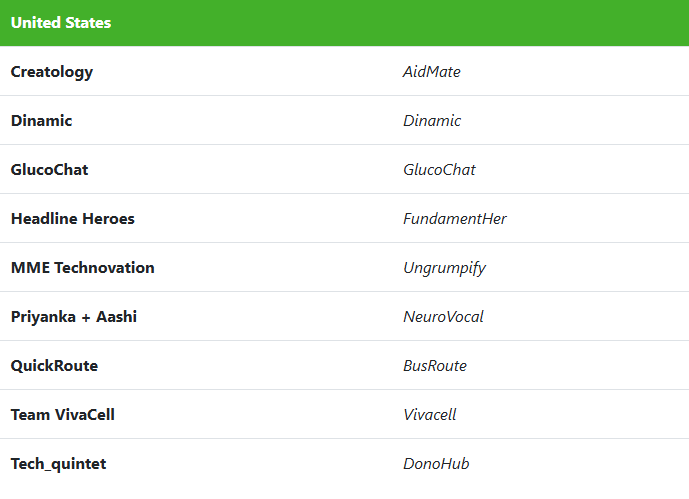Select the GlucoChat team name in bold
This screenshot has height=499, width=689.
click(50, 170)
